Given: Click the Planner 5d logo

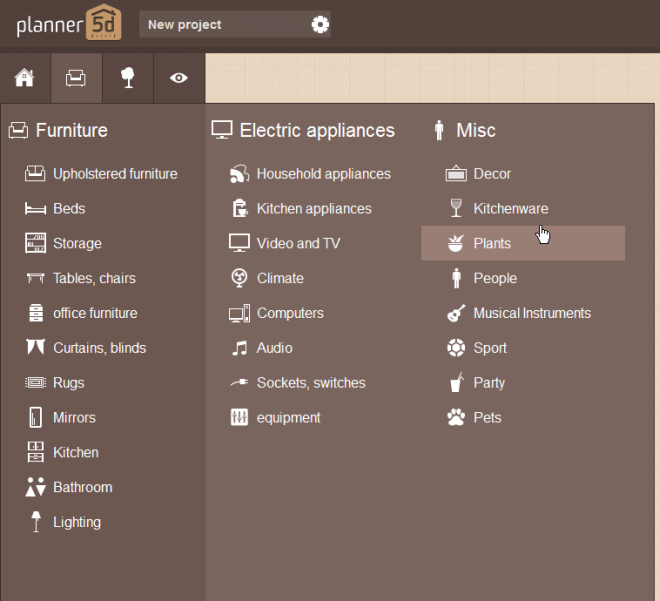Looking at the screenshot, I should (x=69, y=24).
